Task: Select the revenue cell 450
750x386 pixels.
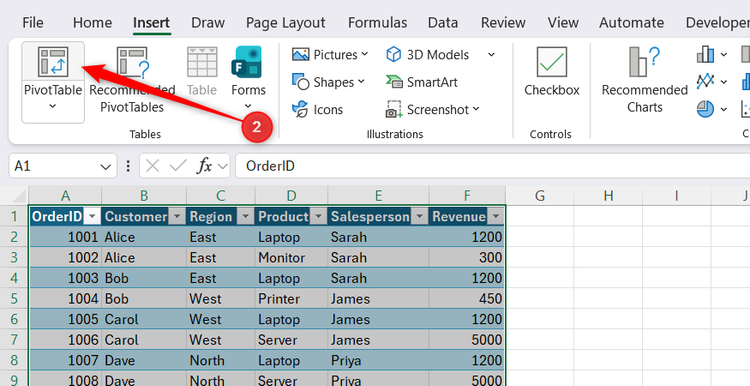Action: tap(467, 299)
